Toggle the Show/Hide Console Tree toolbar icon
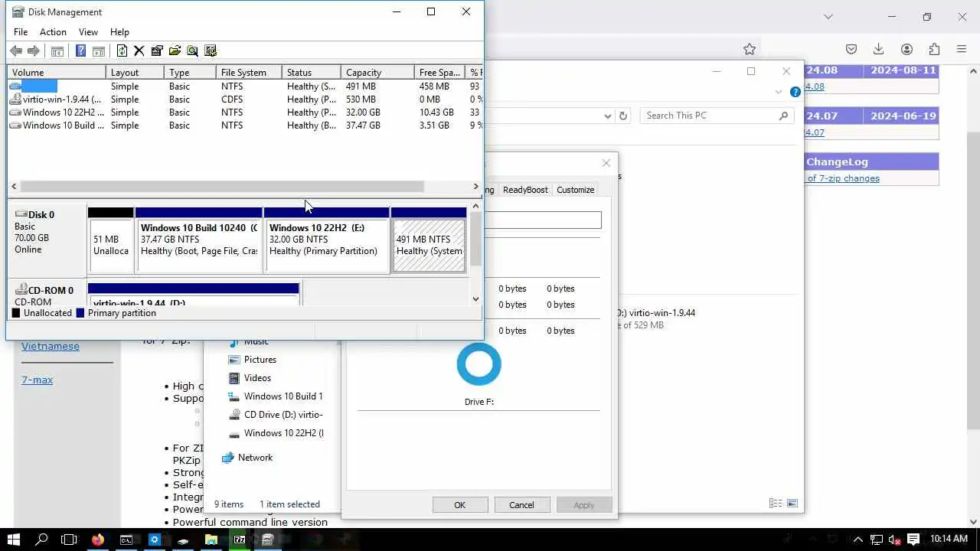 pyautogui.click(x=57, y=51)
